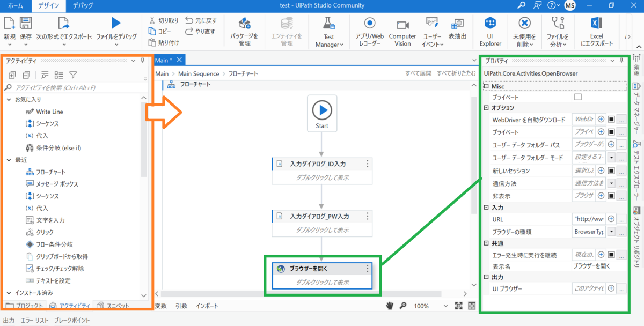Open the 引数 (Arguments) tab
Screen dimensions: 644x326
click(181, 306)
